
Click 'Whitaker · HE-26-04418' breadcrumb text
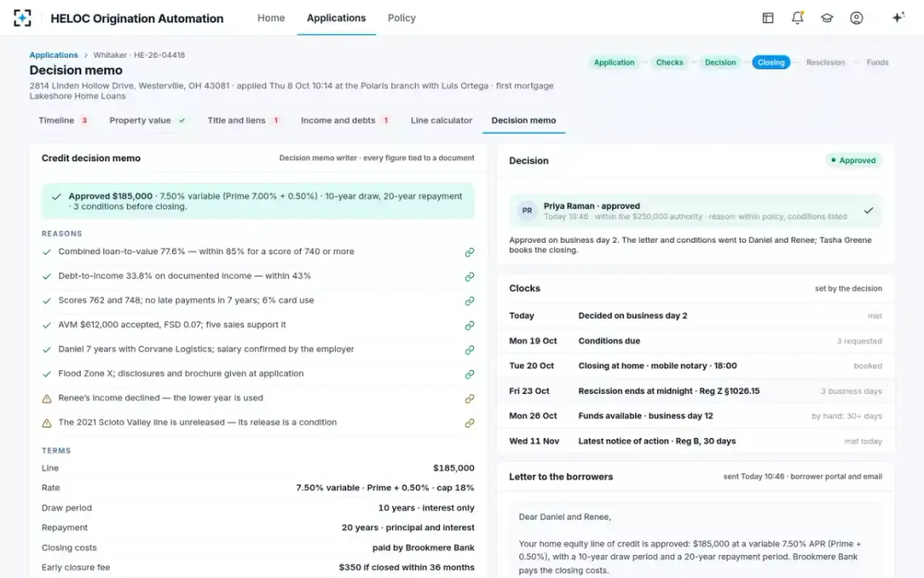click(x=139, y=55)
